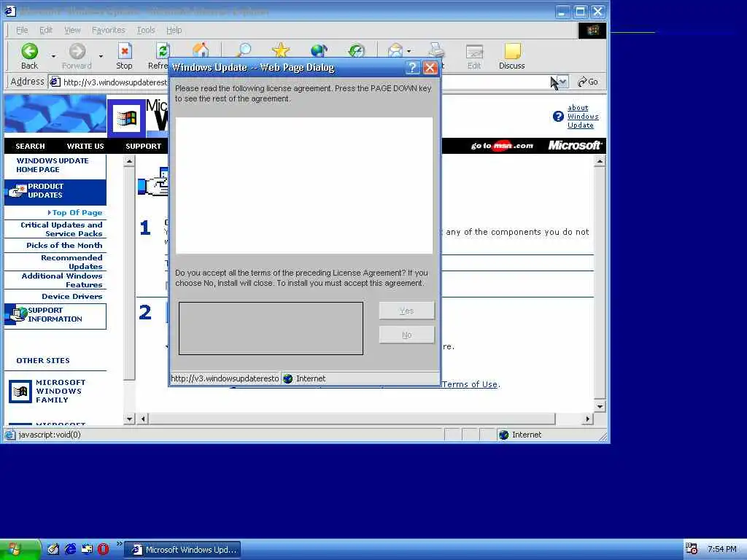
Task: Open the Favorites menu
Action: pyautogui.click(x=108, y=30)
